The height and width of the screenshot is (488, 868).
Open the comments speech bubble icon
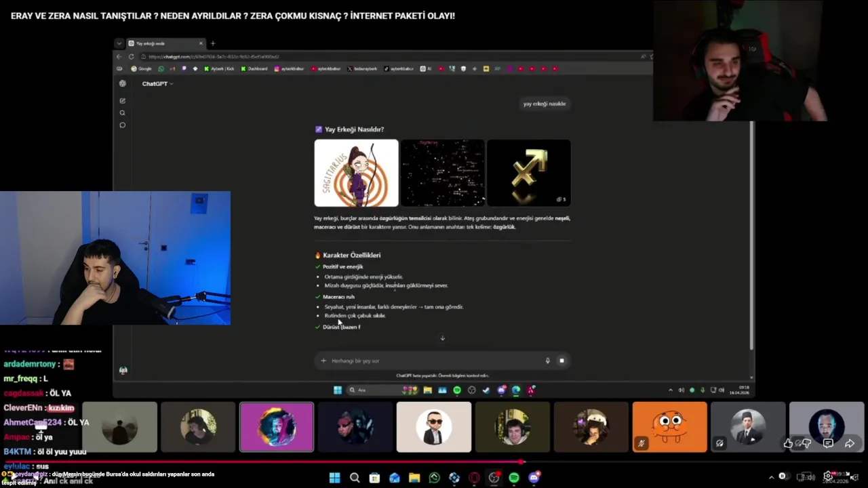(828, 443)
